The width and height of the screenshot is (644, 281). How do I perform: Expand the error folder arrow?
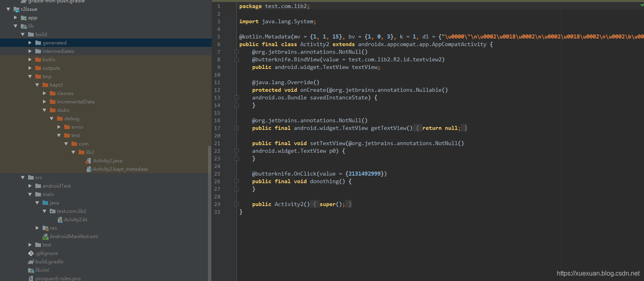point(59,127)
